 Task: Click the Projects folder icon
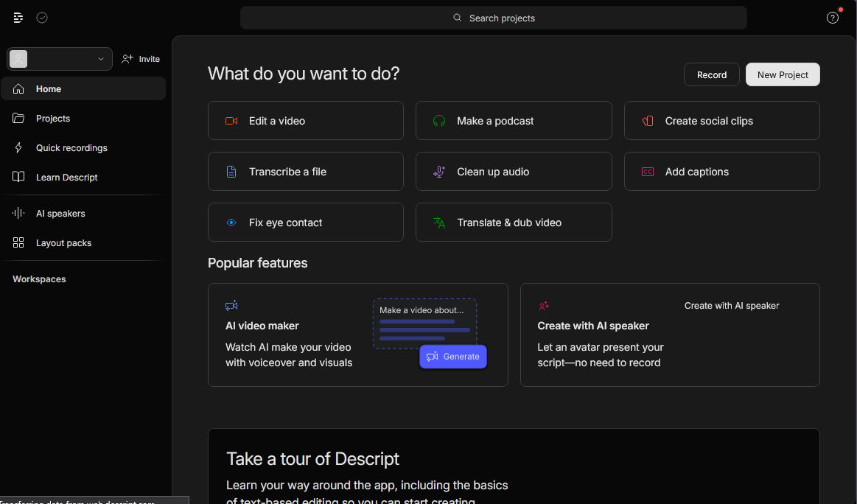[x=18, y=118]
